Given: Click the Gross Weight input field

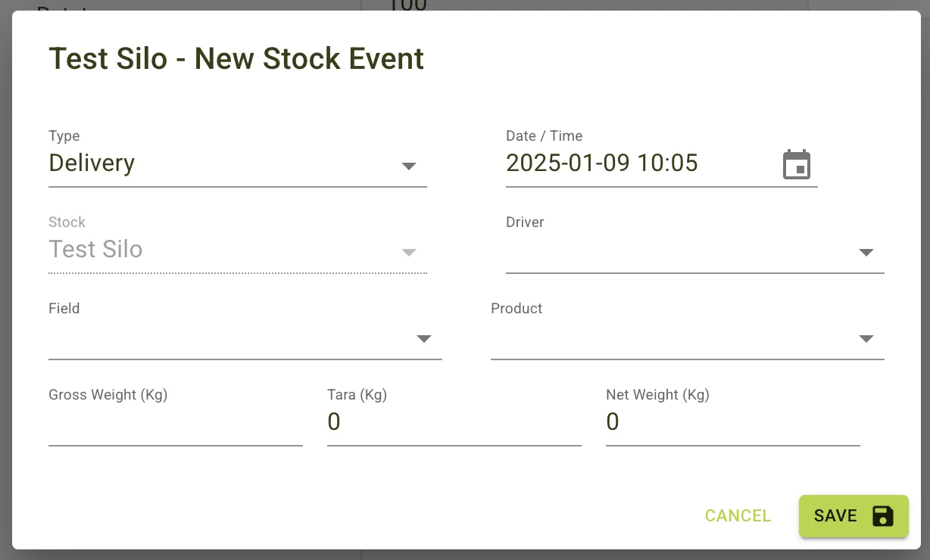Looking at the screenshot, I should point(174,424).
